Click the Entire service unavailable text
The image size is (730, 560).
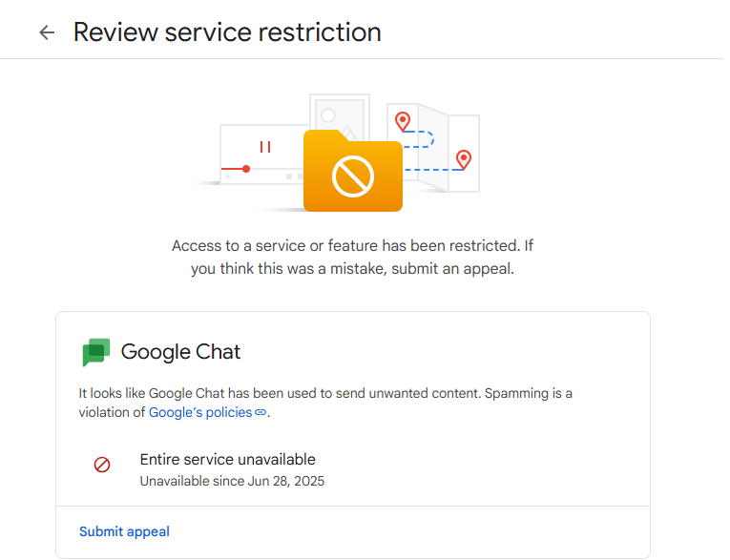227,459
